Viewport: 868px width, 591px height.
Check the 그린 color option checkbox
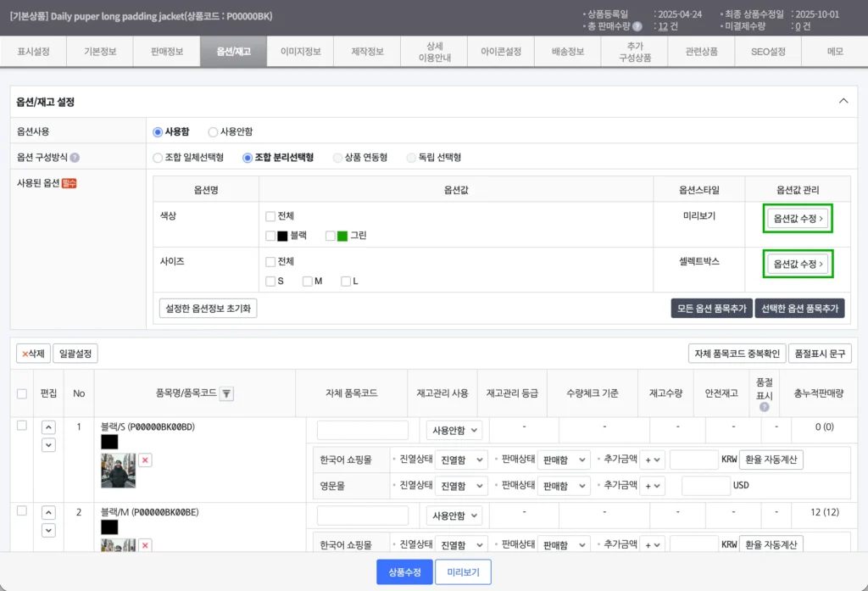(x=331, y=235)
